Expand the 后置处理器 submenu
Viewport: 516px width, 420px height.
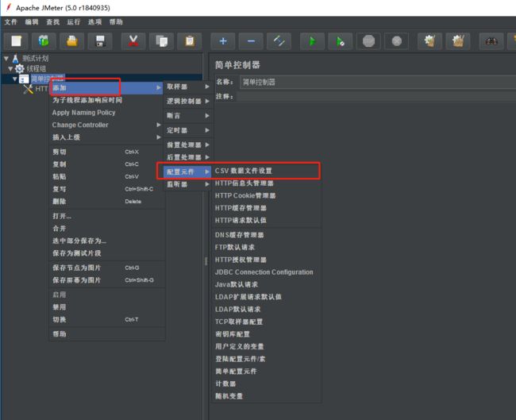188,157
